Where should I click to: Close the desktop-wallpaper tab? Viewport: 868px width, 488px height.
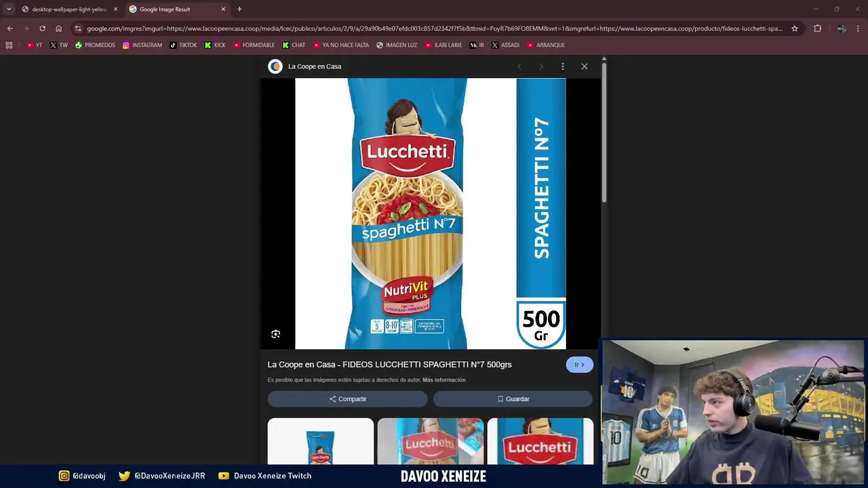[115, 9]
